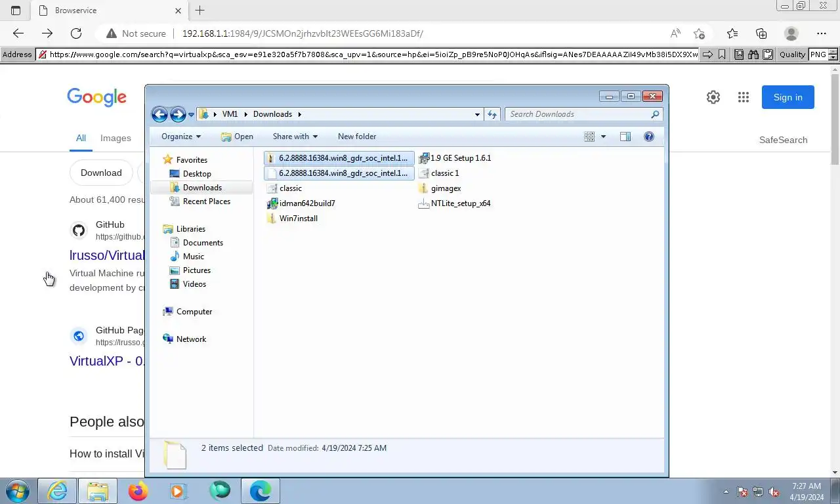Screen dimensions: 840x504
Task: Select the gimagex folder
Action: click(440, 188)
